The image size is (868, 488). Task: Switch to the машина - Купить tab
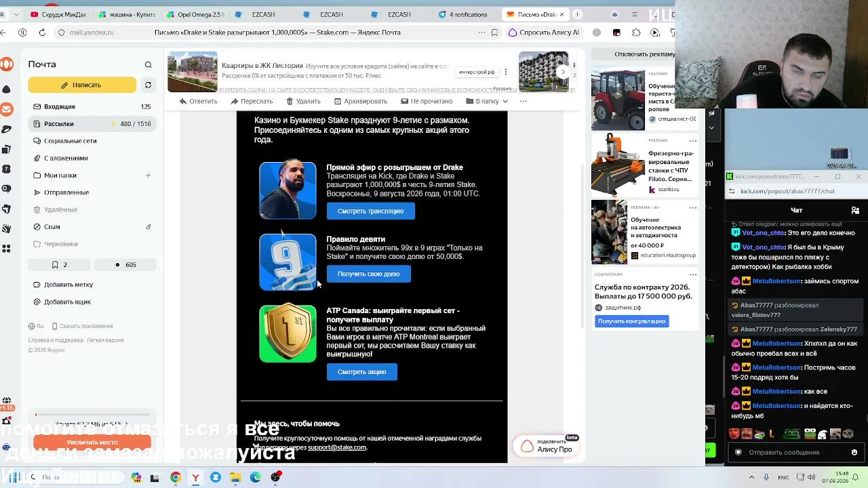126,14
